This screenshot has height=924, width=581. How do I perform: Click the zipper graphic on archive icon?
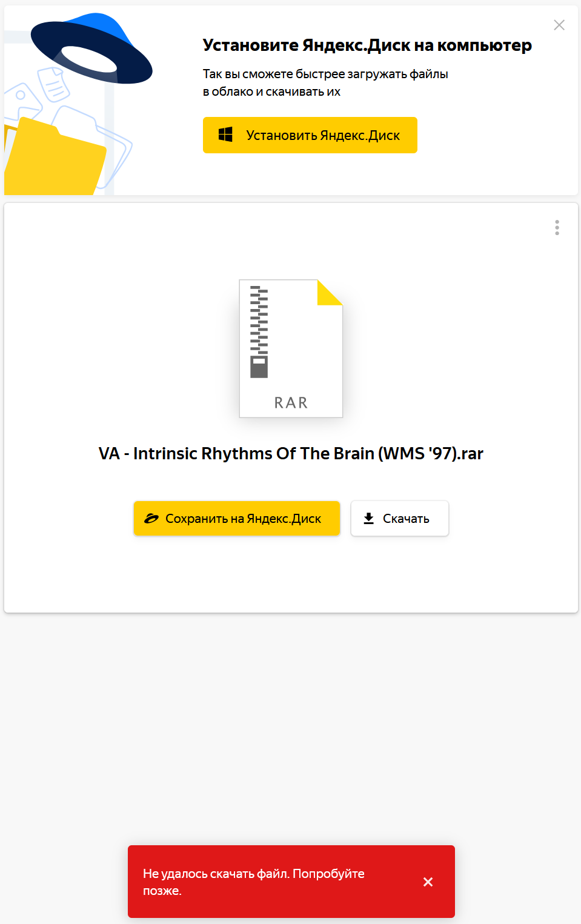259,331
